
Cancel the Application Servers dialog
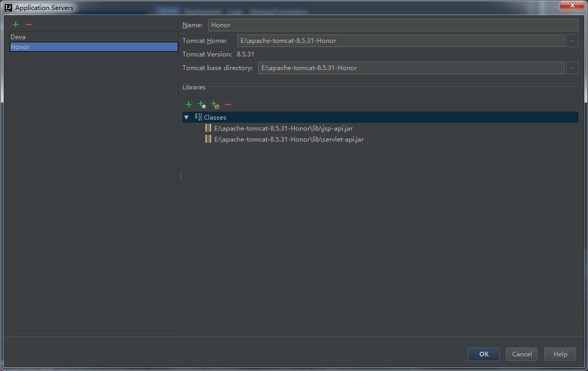pos(521,354)
